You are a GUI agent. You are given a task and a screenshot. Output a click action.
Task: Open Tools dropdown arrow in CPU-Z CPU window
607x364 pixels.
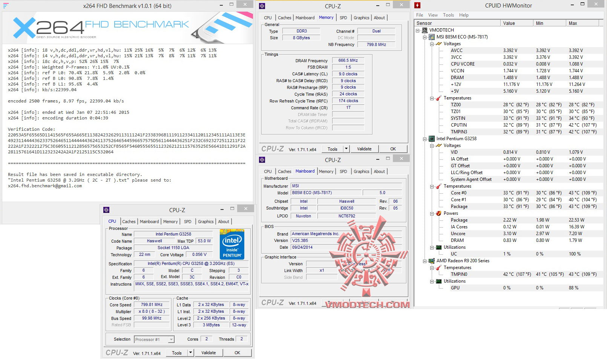pyautogui.click(x=190, y=353)
